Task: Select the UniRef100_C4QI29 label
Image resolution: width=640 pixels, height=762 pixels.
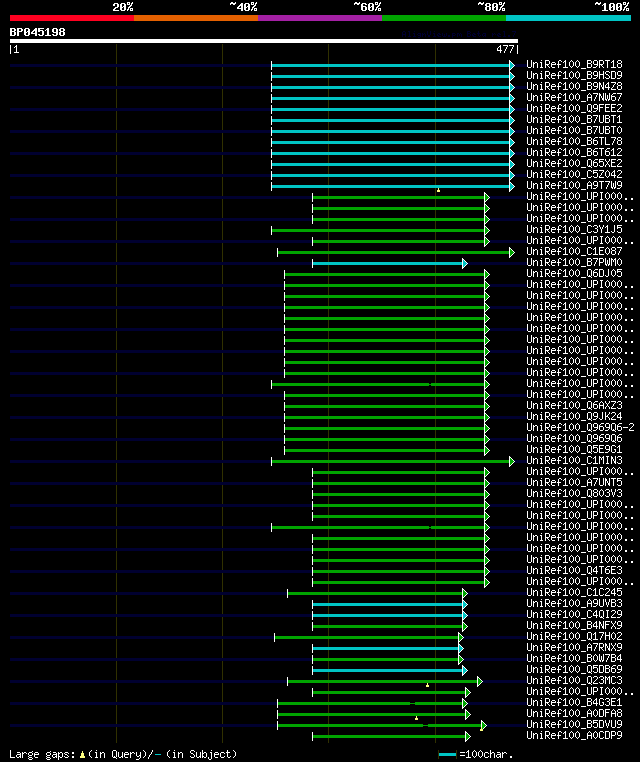Action: pos(574,614)
